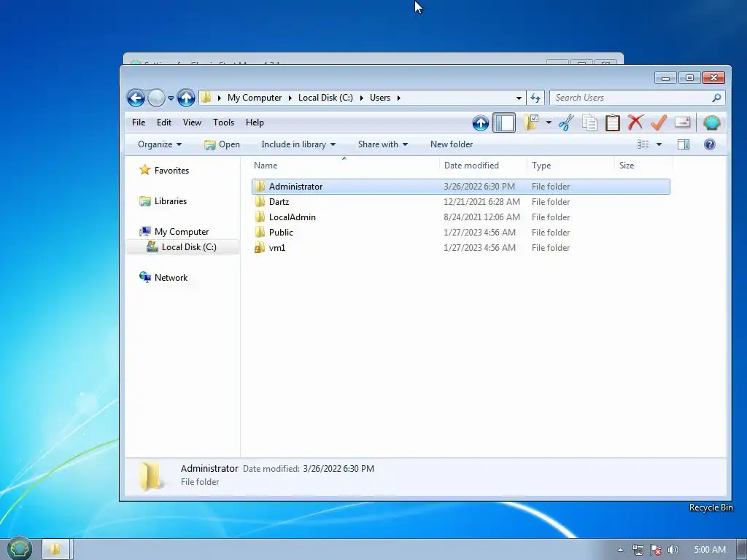Screen dimensions: 747x560
Task: Select the Public folder
Action: (281, 233)
